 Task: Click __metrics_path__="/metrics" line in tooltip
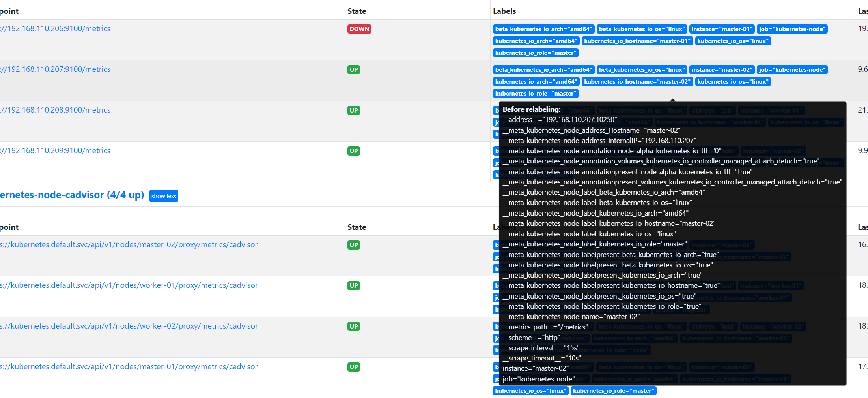coord(545,327)
